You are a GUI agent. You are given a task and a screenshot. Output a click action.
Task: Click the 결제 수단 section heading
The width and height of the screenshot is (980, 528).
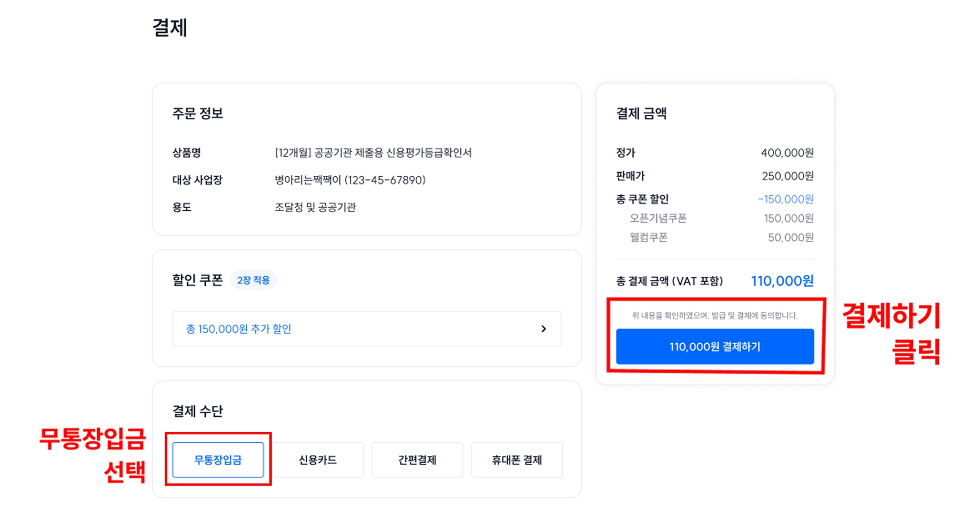coord(198,411)
